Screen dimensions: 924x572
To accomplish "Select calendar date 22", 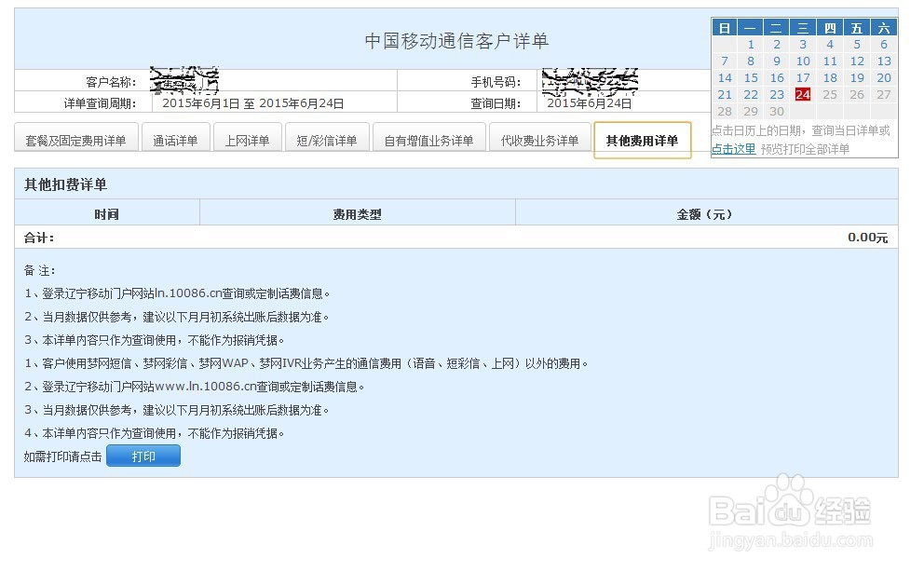I will click(751, 95).
